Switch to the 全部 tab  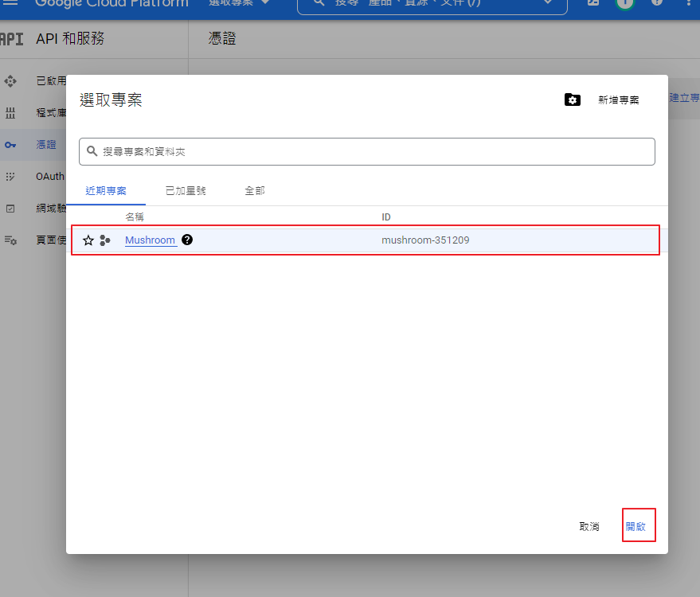coord(255,191)
